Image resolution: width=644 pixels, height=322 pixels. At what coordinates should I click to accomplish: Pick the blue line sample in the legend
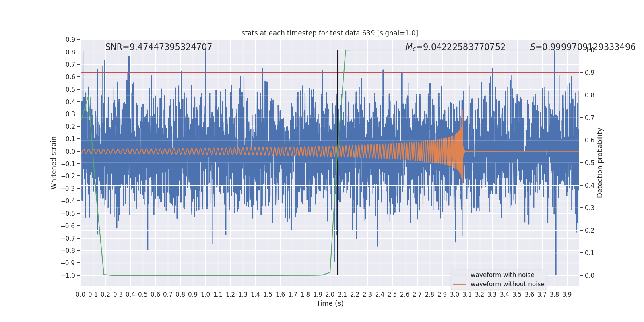[x=460, y=275]
